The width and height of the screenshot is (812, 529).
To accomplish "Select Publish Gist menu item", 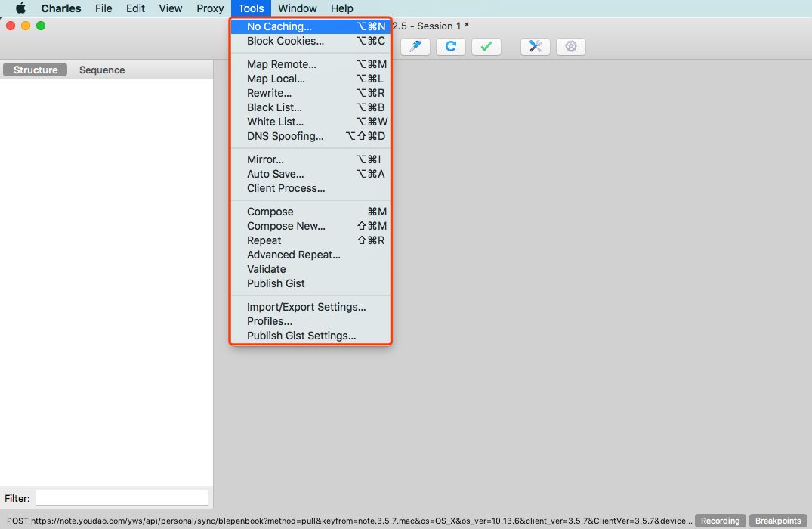I will [x=310, y=284].
